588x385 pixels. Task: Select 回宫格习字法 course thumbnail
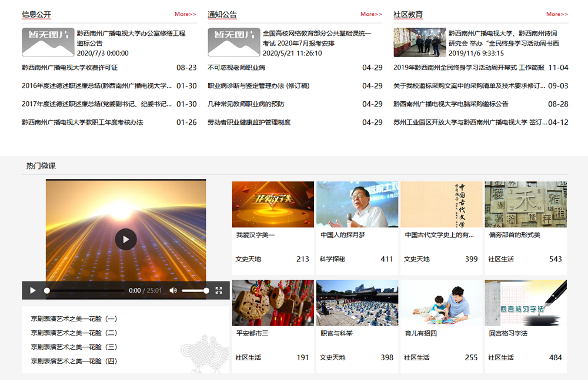point(526,303)
